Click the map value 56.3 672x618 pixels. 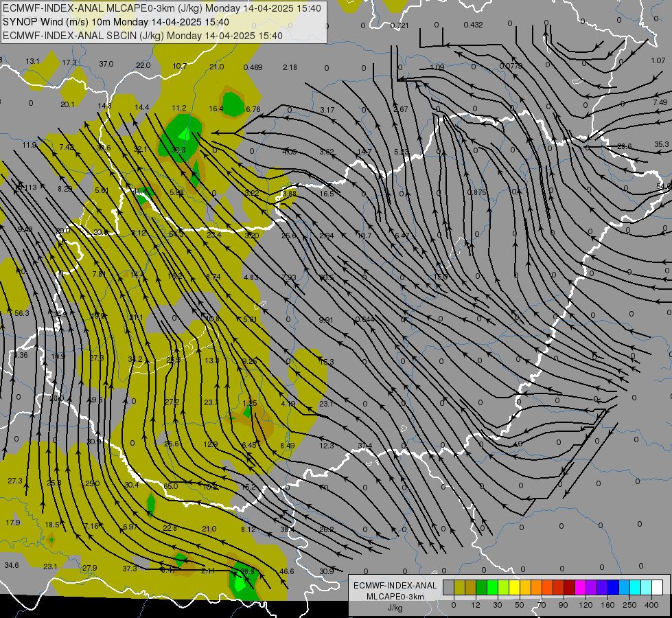tap(22, 313)
